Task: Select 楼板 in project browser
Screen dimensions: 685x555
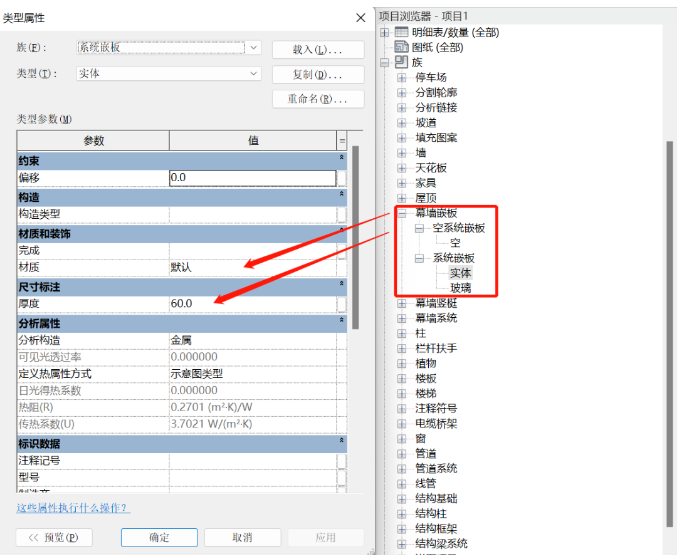Action: pos(426,378)
